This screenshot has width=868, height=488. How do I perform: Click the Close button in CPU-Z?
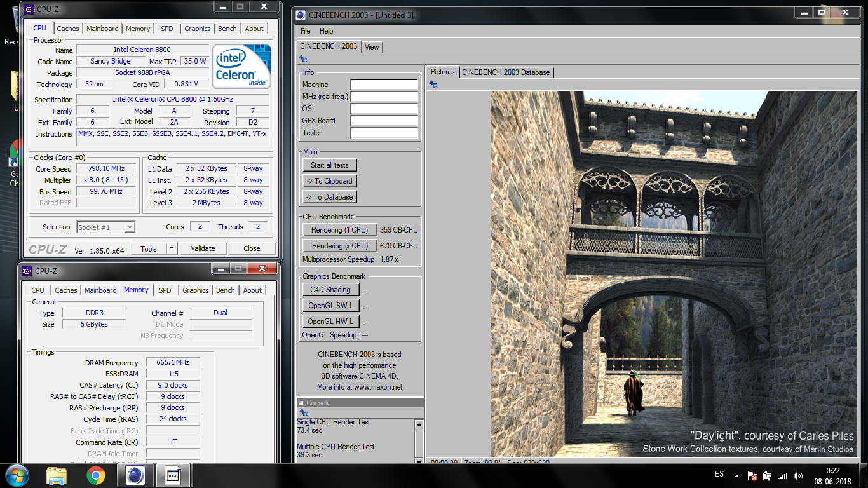click(x=252, y=248)
